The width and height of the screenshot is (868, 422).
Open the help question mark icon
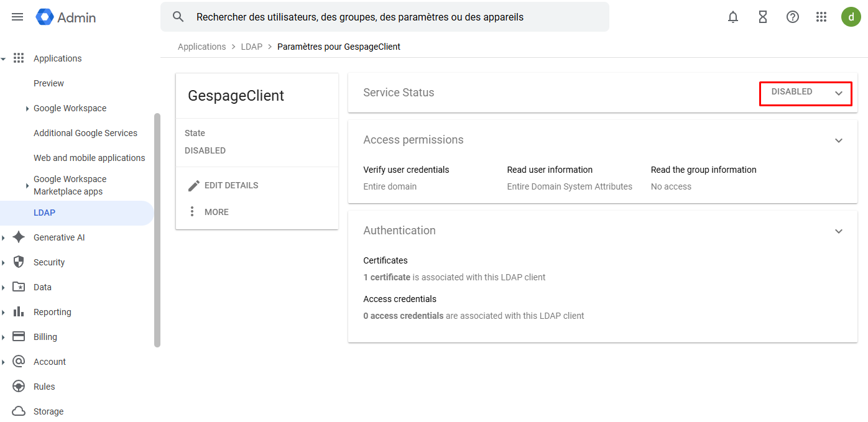tap(793, 17)
